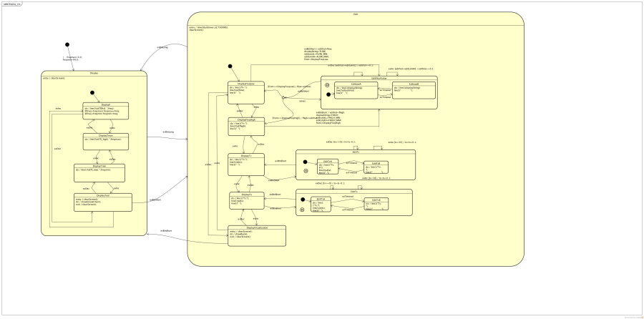Click the initial dot inside EditFreqValue state
Screen dimensions: 644x319
(328, 94)
